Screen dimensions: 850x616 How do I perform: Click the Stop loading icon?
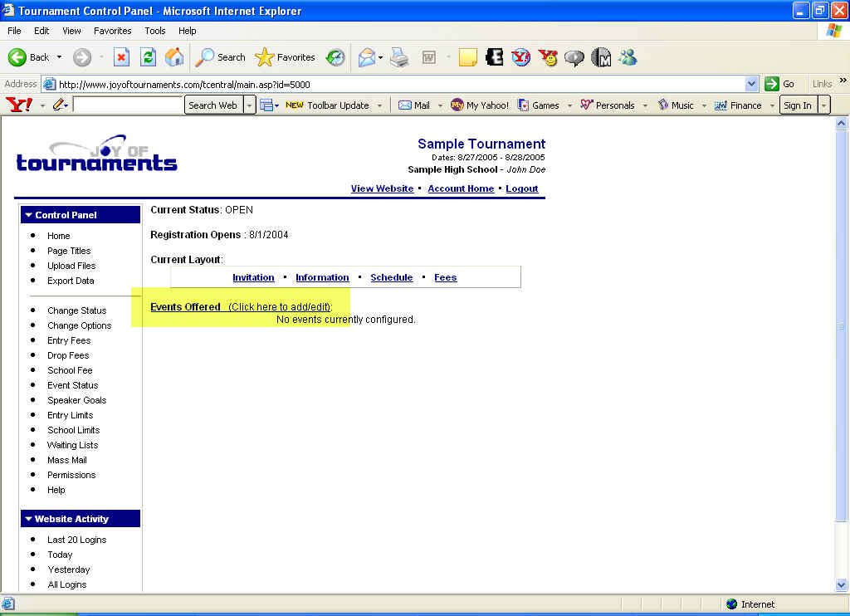[x=121, y=57]
